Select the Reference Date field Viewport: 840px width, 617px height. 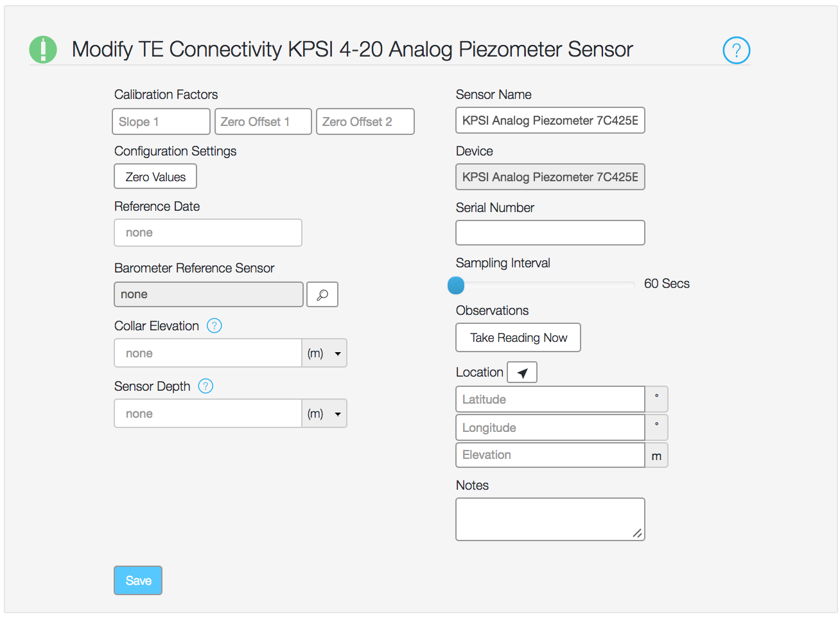pos(207,233)
